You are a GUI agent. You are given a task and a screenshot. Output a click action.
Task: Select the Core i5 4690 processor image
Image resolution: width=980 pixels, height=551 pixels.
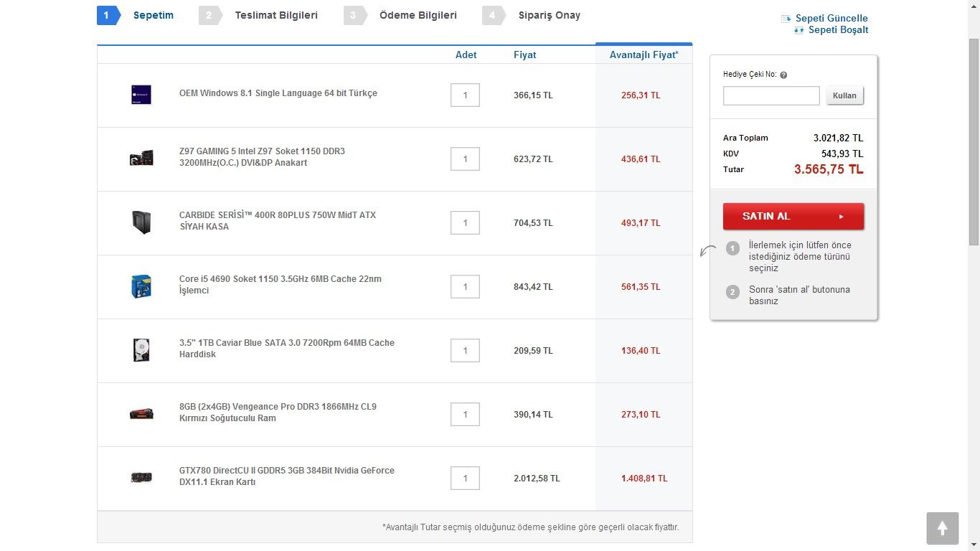coord(141,286)
